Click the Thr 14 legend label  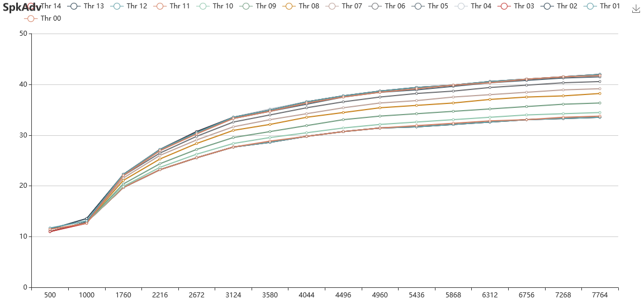(x=51, y=6)
